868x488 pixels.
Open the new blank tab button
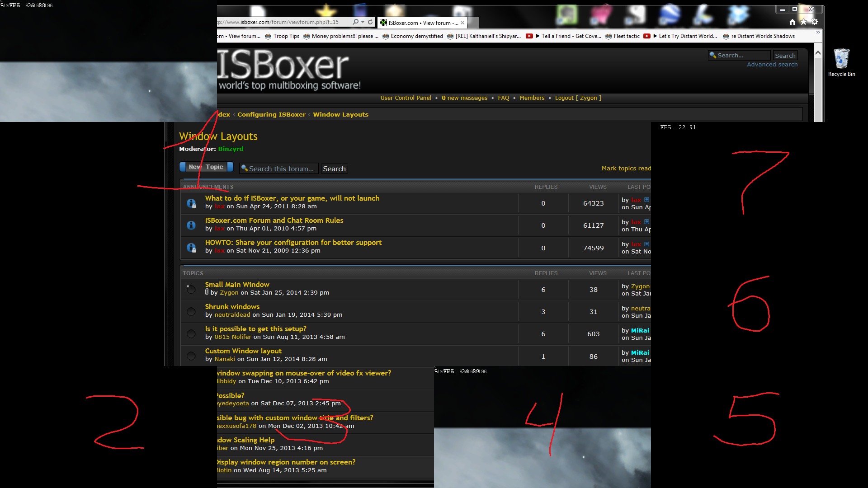[473, 23]
